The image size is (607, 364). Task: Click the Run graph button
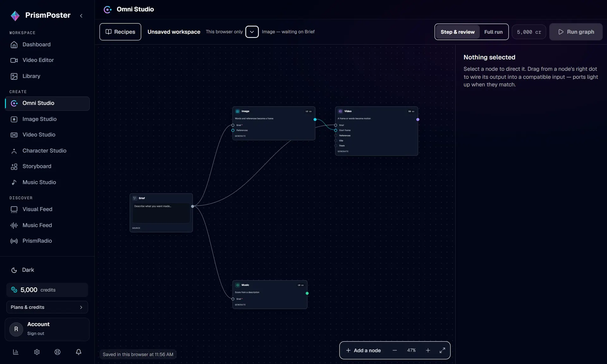tap(576, 32)
